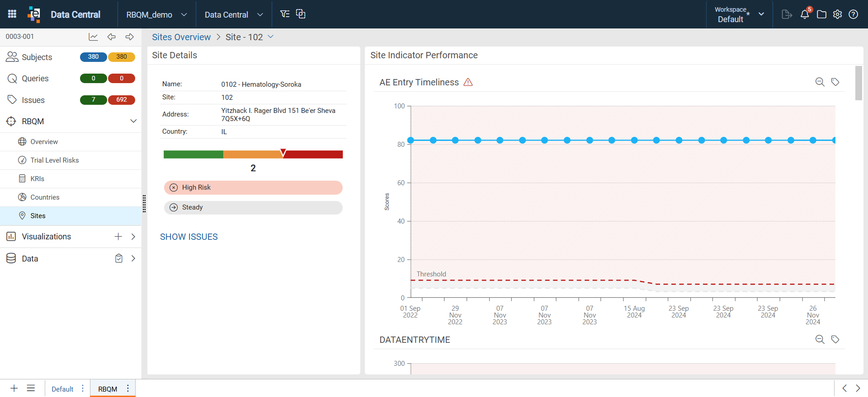Click the sign-out icon in the header
This screenshot has width=868, height=397.
pyautogui.click(x=787, y=14)
